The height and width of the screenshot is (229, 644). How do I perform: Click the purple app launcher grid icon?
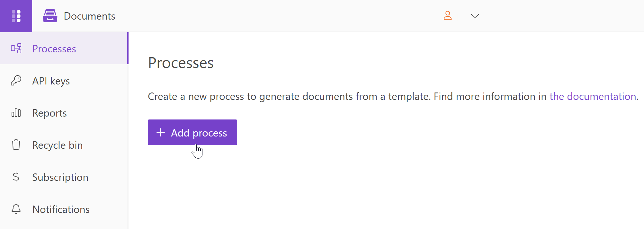coord(16,16)
